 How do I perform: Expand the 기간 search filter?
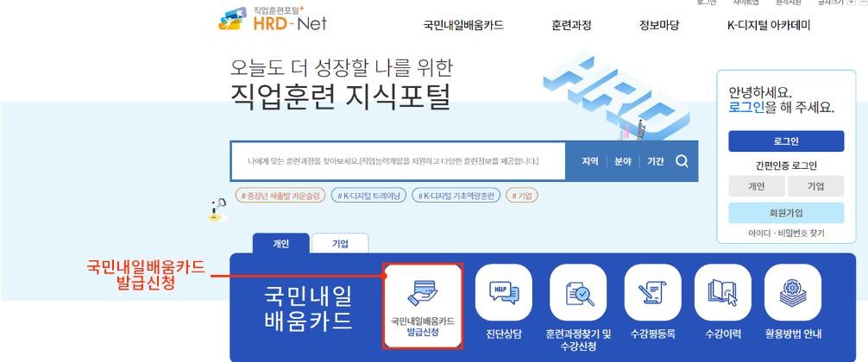tap(656, 161)
